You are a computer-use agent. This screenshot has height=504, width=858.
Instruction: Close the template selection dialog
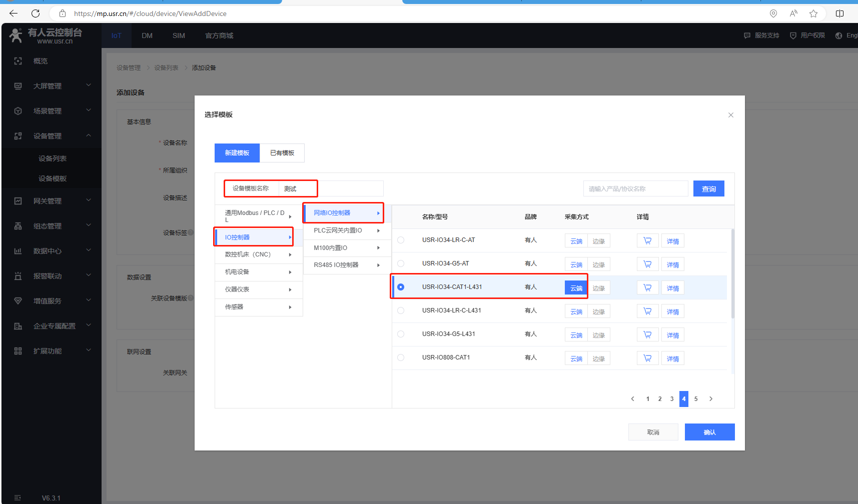click(x=730, y=115)
